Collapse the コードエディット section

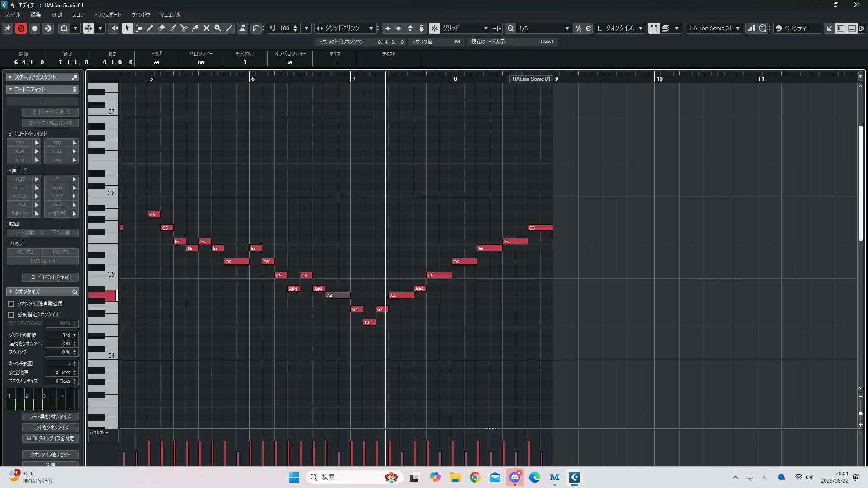coord(10,89)
